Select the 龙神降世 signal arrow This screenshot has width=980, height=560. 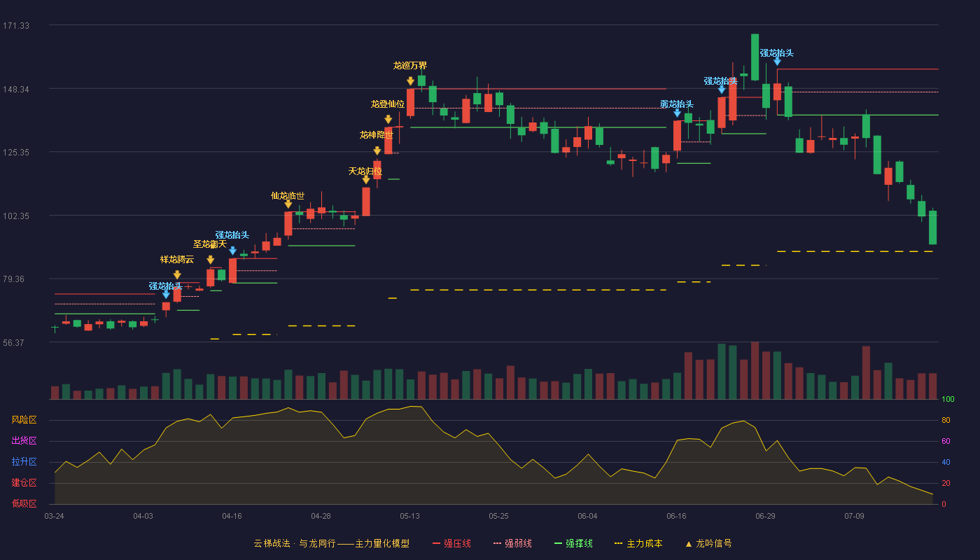point(377,150)
